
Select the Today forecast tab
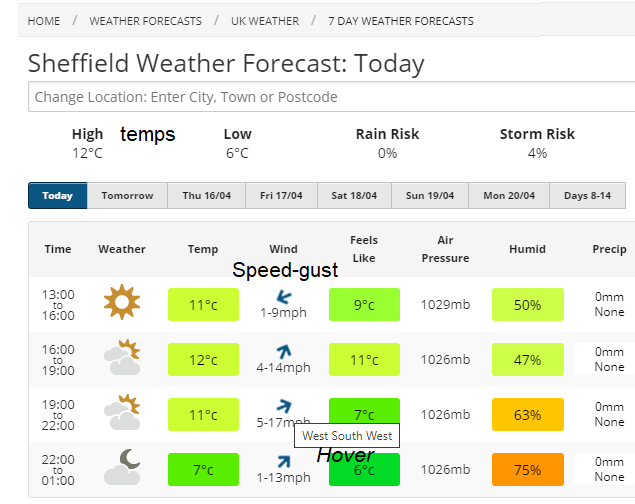click(x=58, y=195)
